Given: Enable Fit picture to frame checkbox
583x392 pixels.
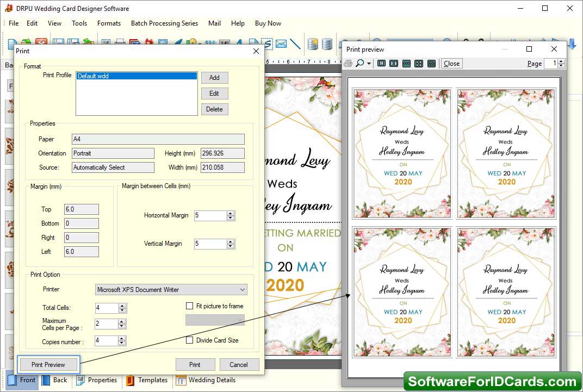Looking at the screenshot, I should (189, 306).
